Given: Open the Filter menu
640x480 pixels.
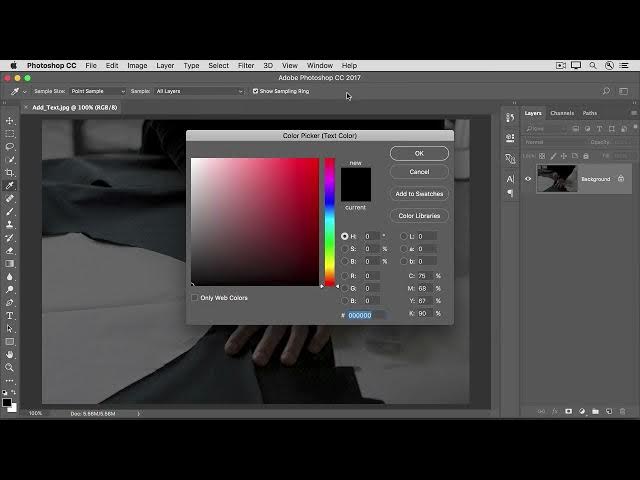Looking at the screenshot, I should 245,65.
